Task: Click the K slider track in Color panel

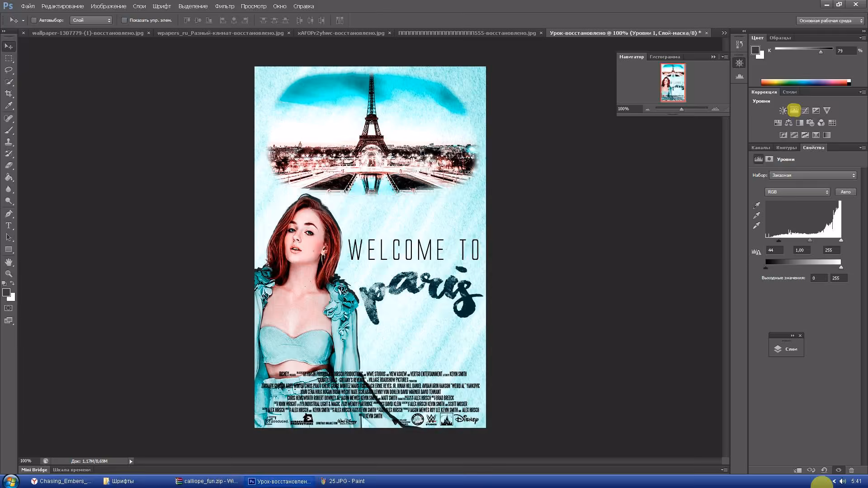Action: click(804, 49)
